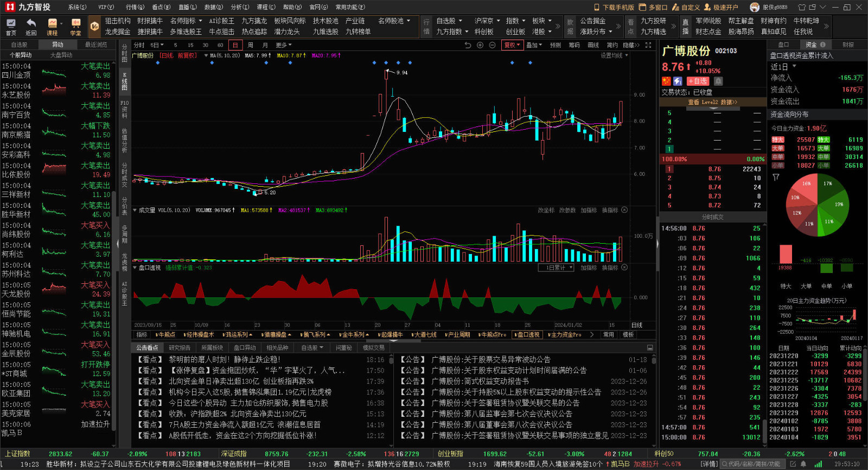Click 极速开户 account opening icon
Image resolution: width=868 pixels, height=470 pixels.
[707, 7]
